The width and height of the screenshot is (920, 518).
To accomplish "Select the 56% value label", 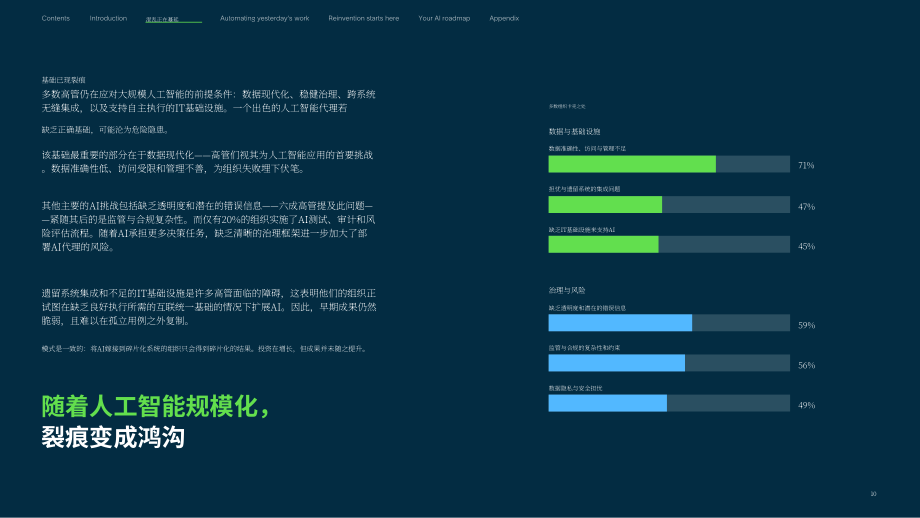I will (806, 365).
